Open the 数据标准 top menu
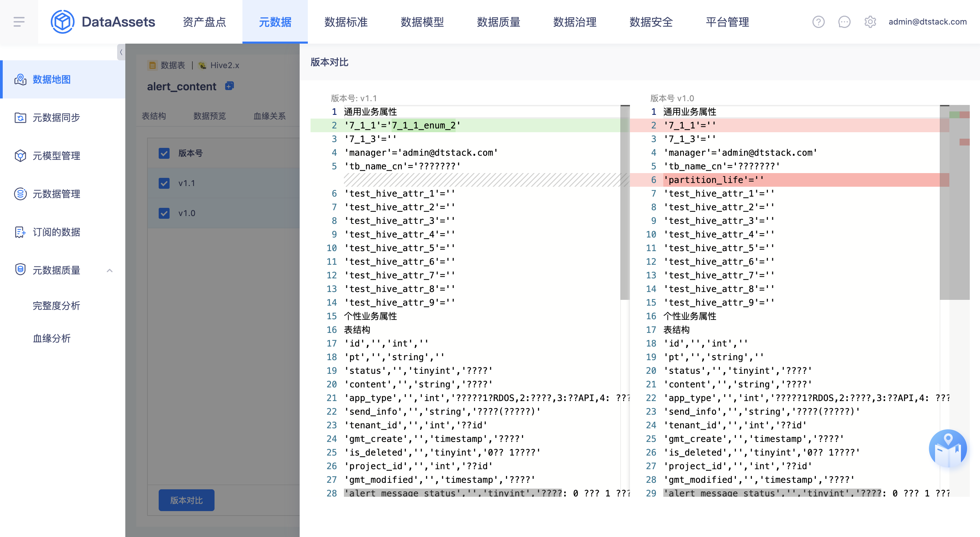This screenshot has height=537, width=980. (346, 22)
